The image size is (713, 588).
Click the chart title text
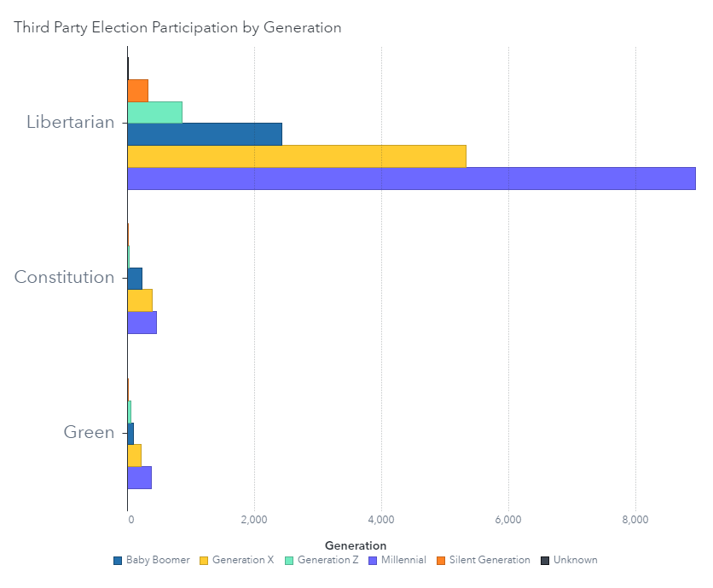pos(177,27)
